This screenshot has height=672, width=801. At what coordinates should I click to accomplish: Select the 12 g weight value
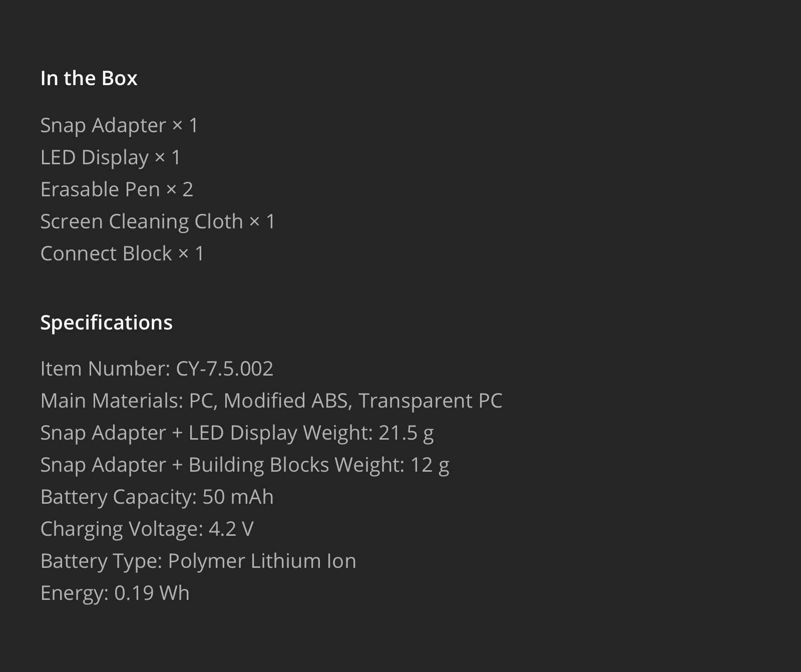(430, 465)
